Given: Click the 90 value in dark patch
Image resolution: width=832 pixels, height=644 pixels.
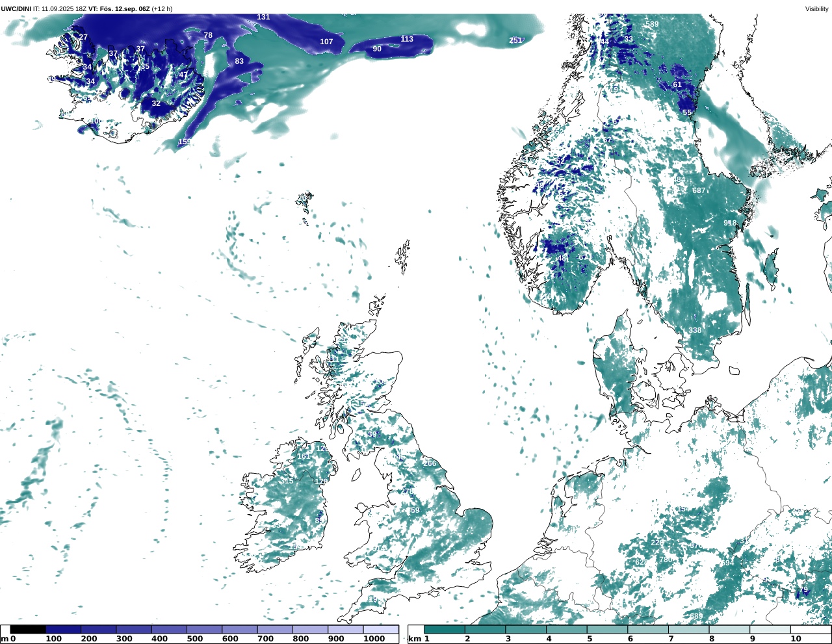Looking at the screenshot, I should (x=377, y=49).
